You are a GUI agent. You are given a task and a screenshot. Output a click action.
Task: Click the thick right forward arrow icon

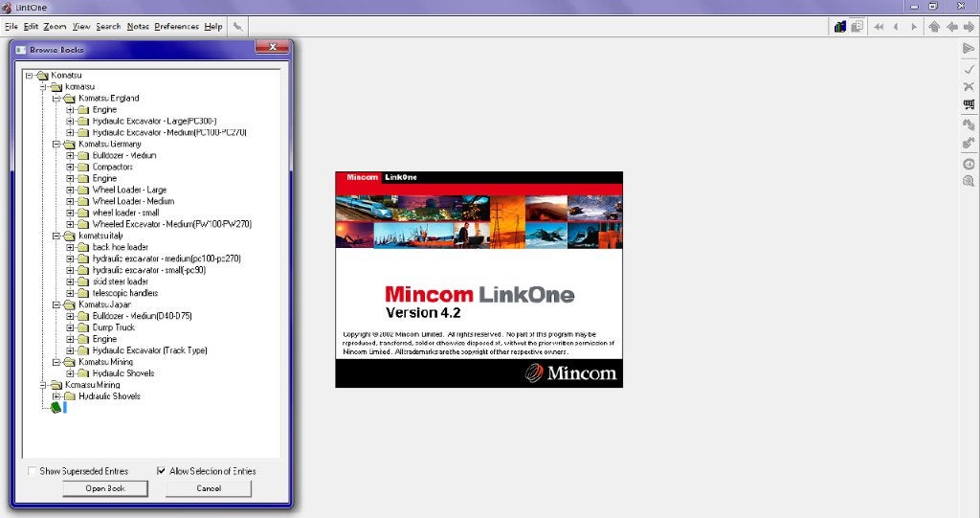tap(969, 27)
